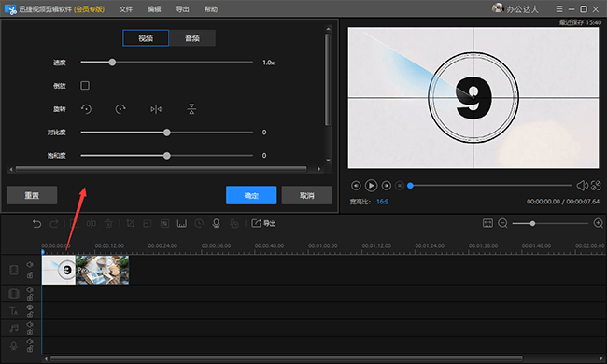This screenshot has height=364, width=607.
Task: Click the 饱和度 saturation slider handle
Action: click(167, 156)
